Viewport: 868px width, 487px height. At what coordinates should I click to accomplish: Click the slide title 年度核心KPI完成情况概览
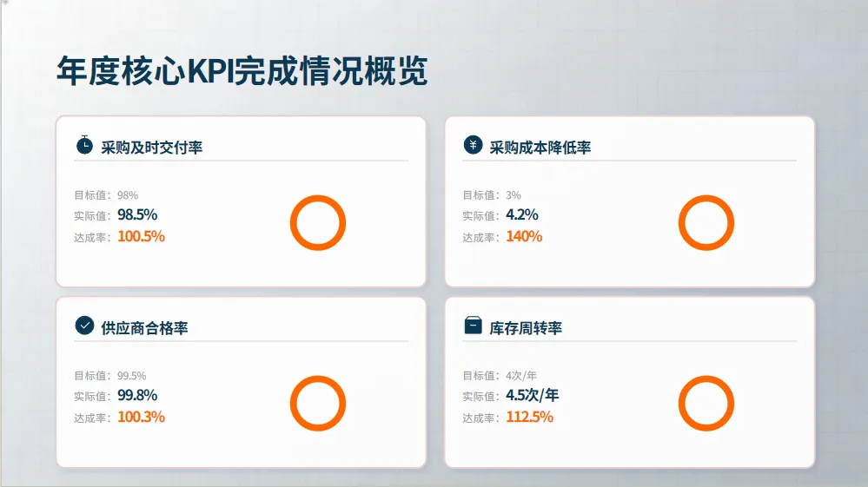point(242,71)
